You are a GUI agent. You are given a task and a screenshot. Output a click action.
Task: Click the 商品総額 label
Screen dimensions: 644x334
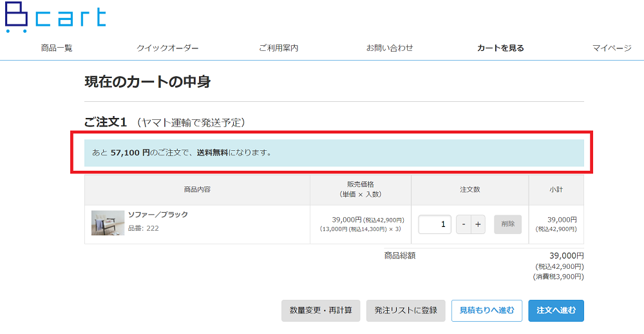click(x=400, y=256)
